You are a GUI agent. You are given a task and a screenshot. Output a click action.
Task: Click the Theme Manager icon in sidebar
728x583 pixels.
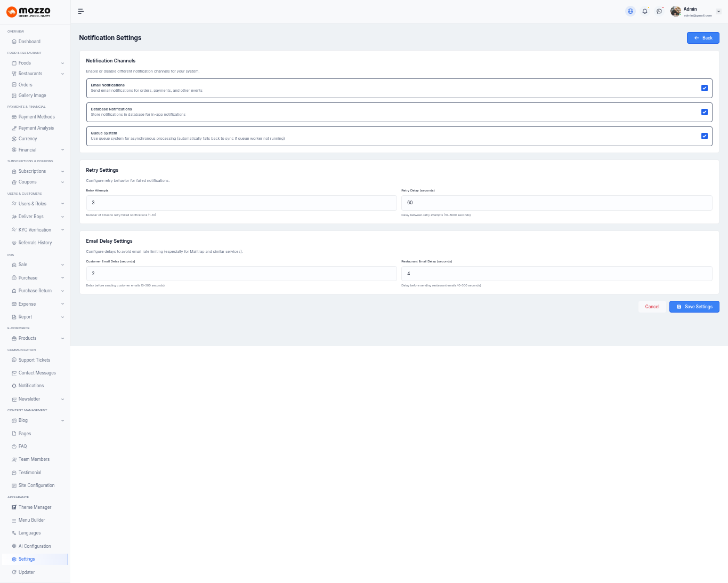[14, 507]
